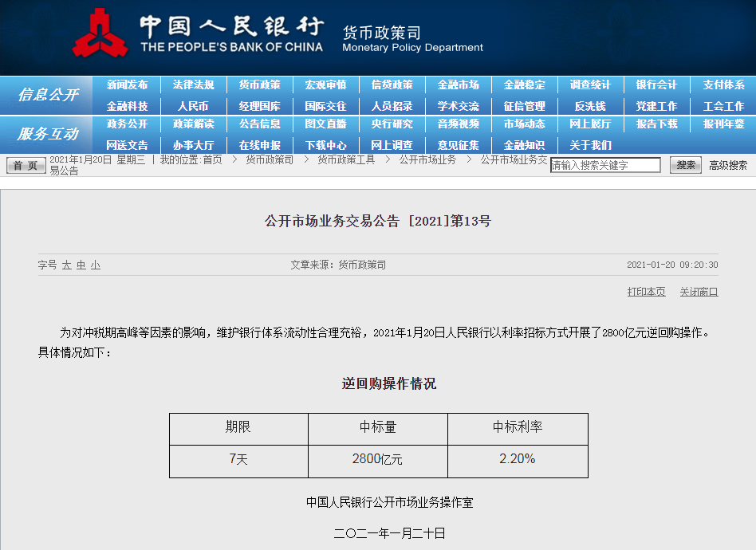Click the People's Bank of China logo
This screenshot has height=550, width=756.
click(x=100, y=33)
